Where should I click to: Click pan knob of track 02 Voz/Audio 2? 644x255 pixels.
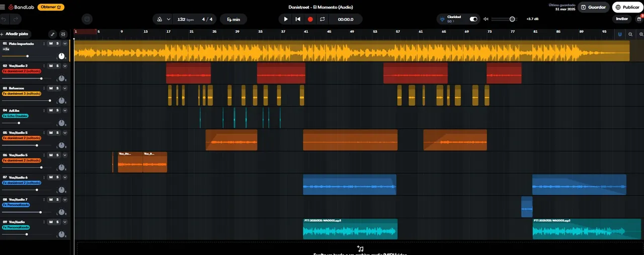(61, 78)
